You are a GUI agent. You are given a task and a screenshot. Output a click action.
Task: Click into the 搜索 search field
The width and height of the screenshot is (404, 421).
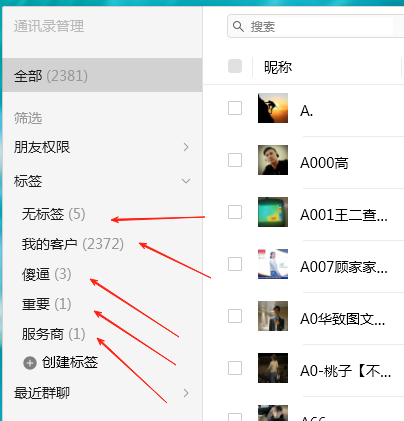point(315,26)
